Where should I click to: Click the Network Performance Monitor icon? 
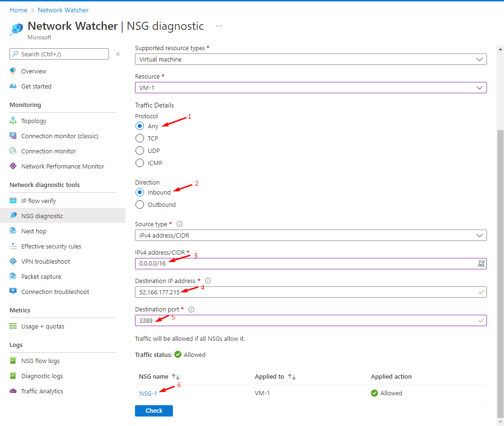[13, 166]
